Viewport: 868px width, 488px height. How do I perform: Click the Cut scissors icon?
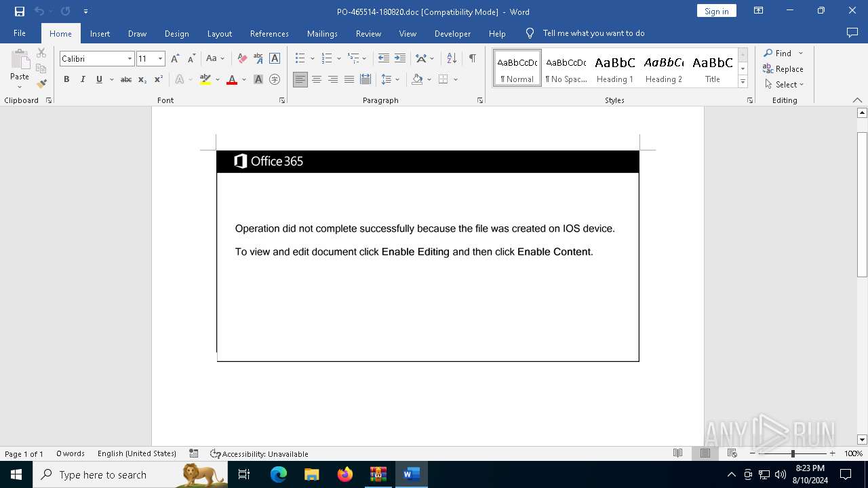tap(41, 53)
